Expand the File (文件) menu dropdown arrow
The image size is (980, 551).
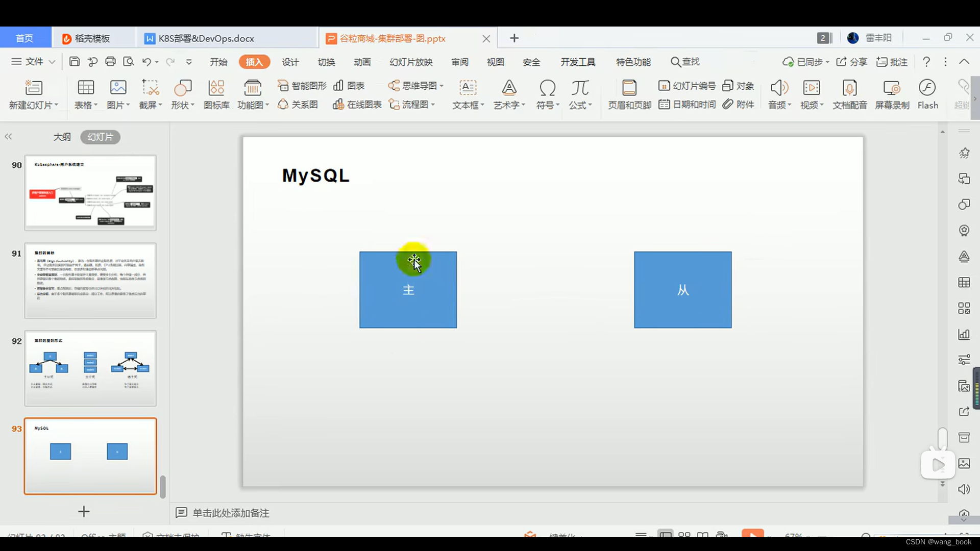coord(52,62)
